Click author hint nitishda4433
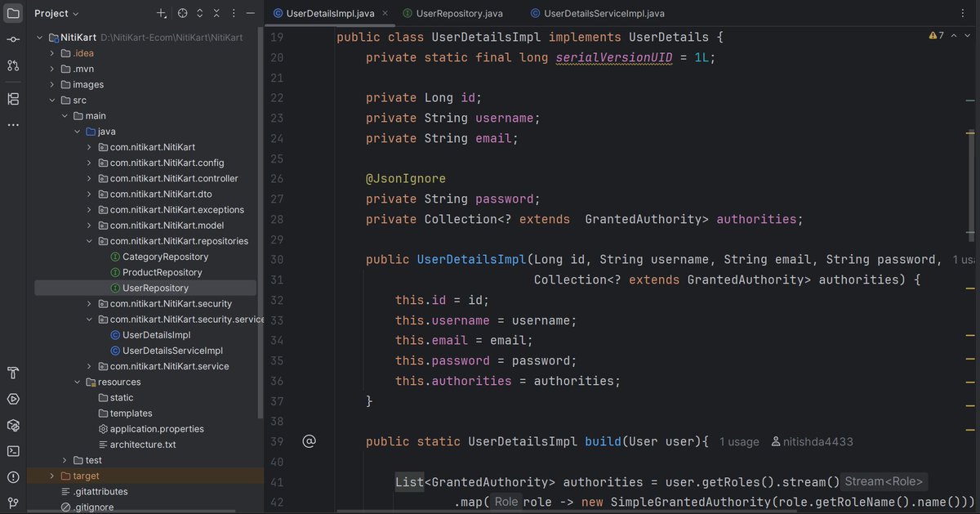This screenshot has width=980, height=514. (813, 441)
